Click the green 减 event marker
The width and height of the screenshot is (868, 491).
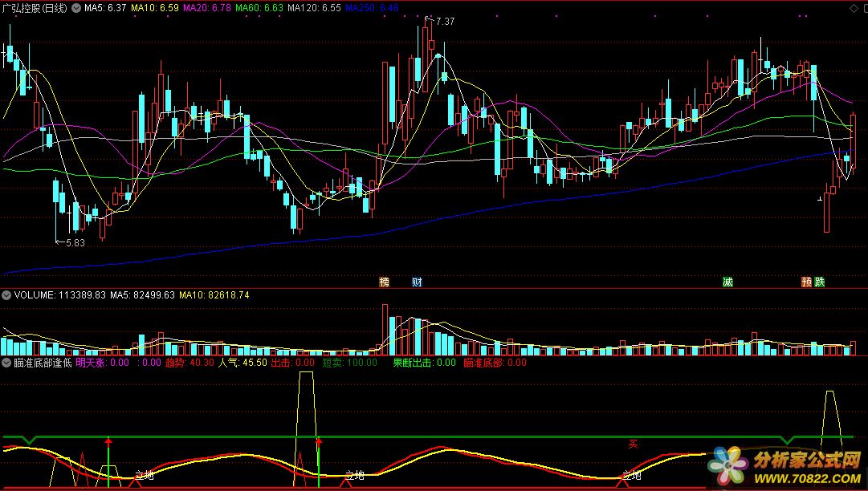(x=727, y=282)
